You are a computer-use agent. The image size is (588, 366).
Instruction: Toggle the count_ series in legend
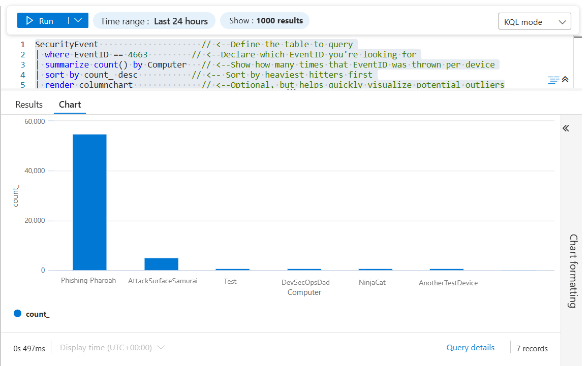pyautogui.click(x=32, y=314)
